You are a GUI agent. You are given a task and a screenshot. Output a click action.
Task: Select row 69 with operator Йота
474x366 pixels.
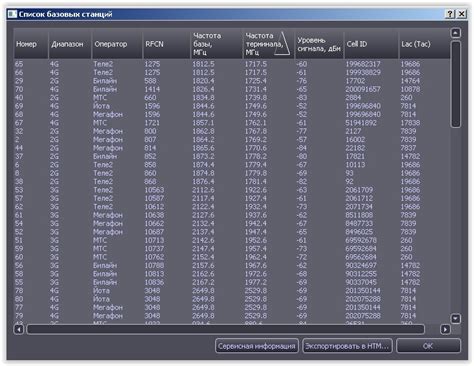coord(232,106)
